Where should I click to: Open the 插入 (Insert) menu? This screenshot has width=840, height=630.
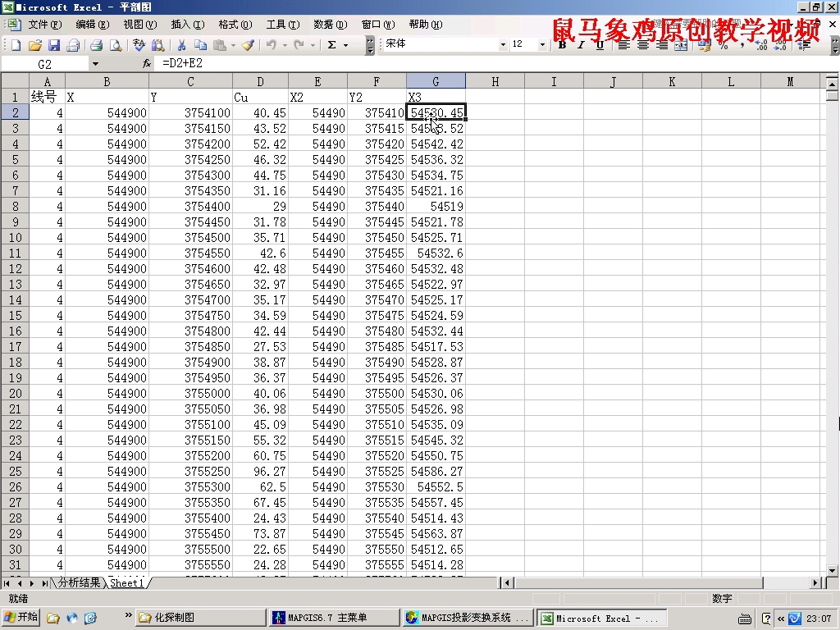click(x=188, y=25)
